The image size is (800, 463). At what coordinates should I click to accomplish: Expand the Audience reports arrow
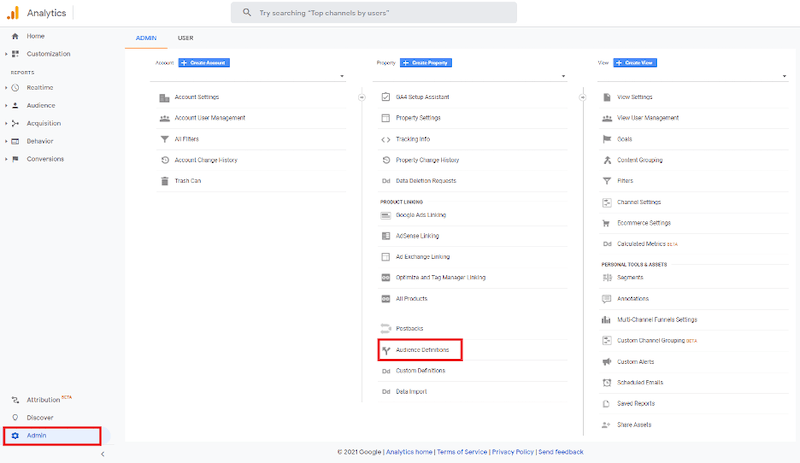[x=6, y=106]
